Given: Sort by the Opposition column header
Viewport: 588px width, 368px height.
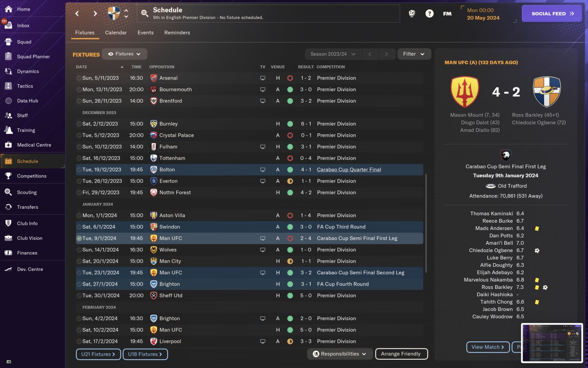Looking at the screenshot, I should [161, 67].
